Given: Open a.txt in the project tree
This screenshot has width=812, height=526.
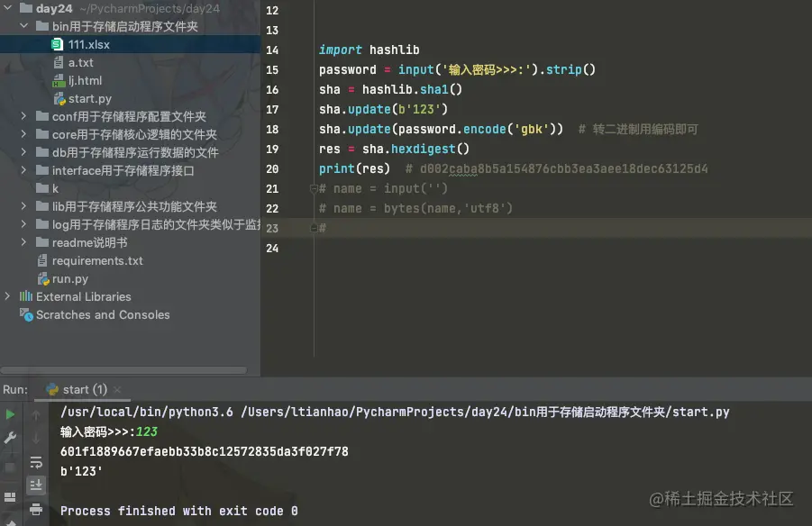Looking at the screenshot, I should [x=81, y=63].
